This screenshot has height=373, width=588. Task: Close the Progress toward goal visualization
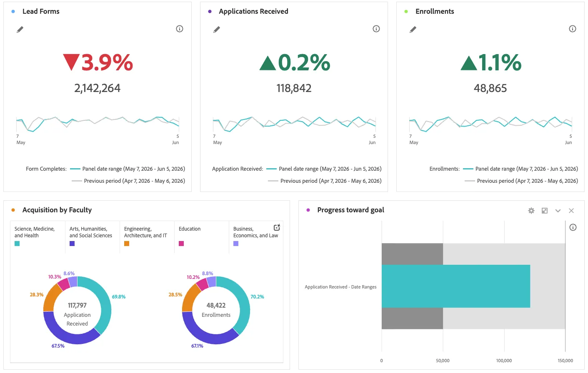571,211
